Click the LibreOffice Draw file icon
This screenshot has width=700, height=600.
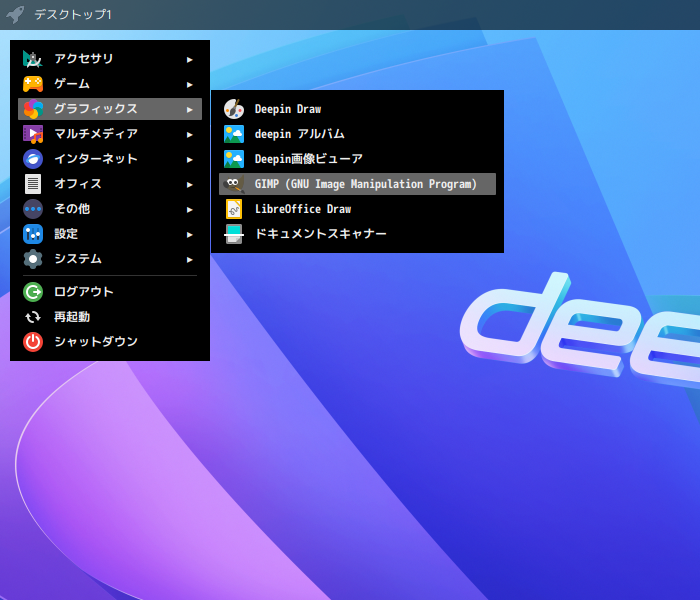pyautogui.click(x=234, y=209)
